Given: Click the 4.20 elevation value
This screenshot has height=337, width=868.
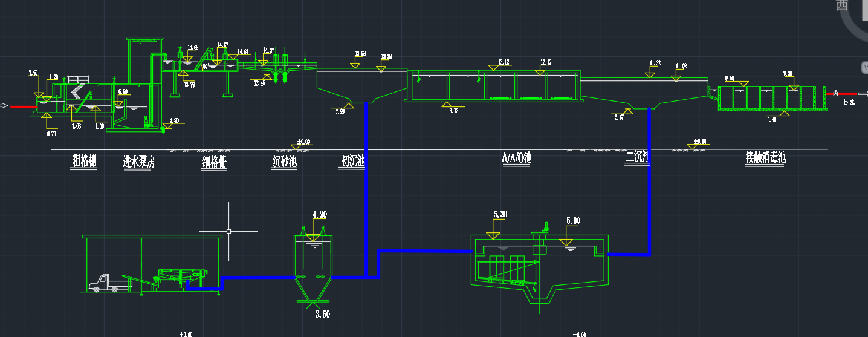Looking at the screenshot, I should [319, 215].
